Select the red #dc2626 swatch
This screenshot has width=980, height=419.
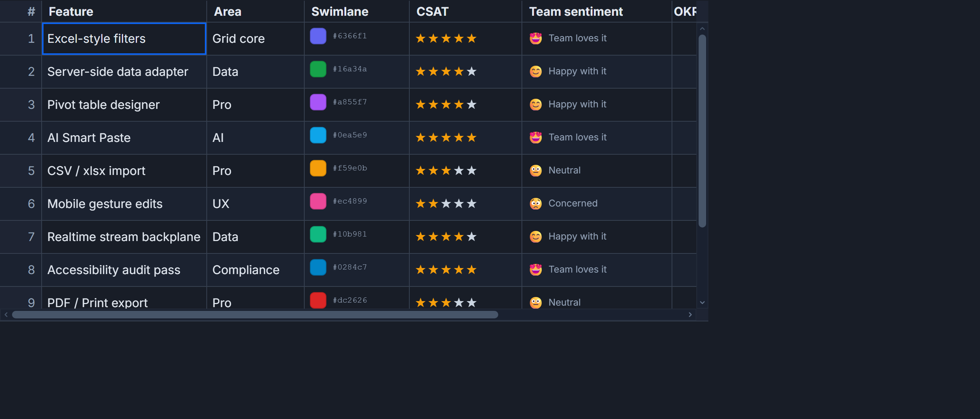(318, 300)
